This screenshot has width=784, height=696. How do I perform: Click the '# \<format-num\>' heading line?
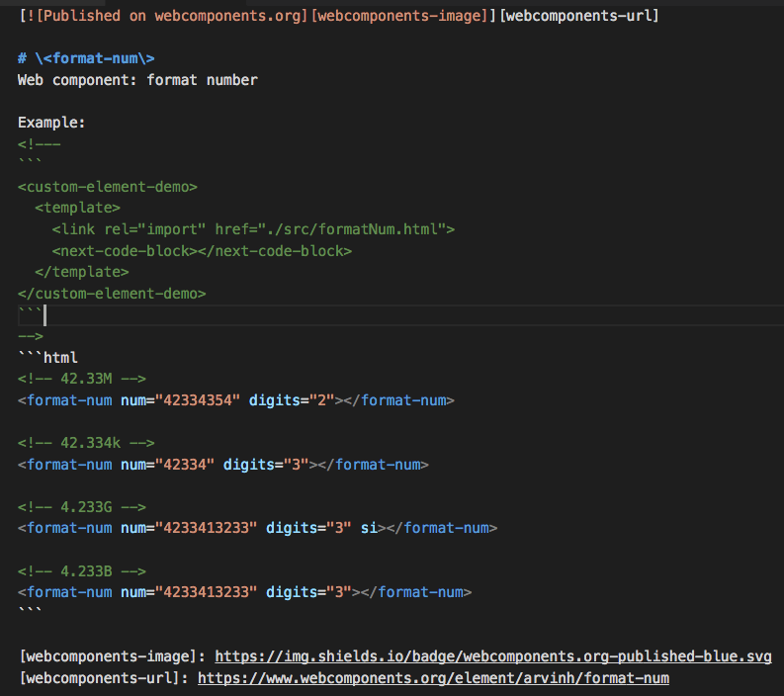[86, 58]
